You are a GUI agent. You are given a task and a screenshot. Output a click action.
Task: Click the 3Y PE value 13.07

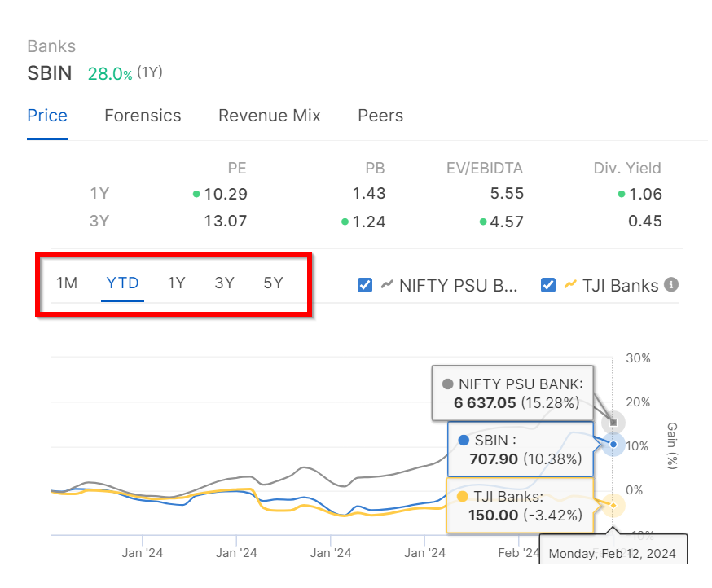point(226,222)
